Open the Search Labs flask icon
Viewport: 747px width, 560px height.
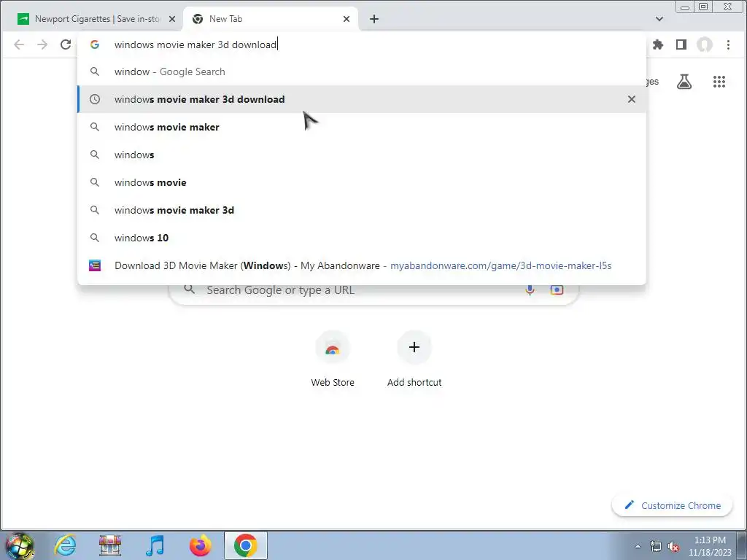click(684, 82)
